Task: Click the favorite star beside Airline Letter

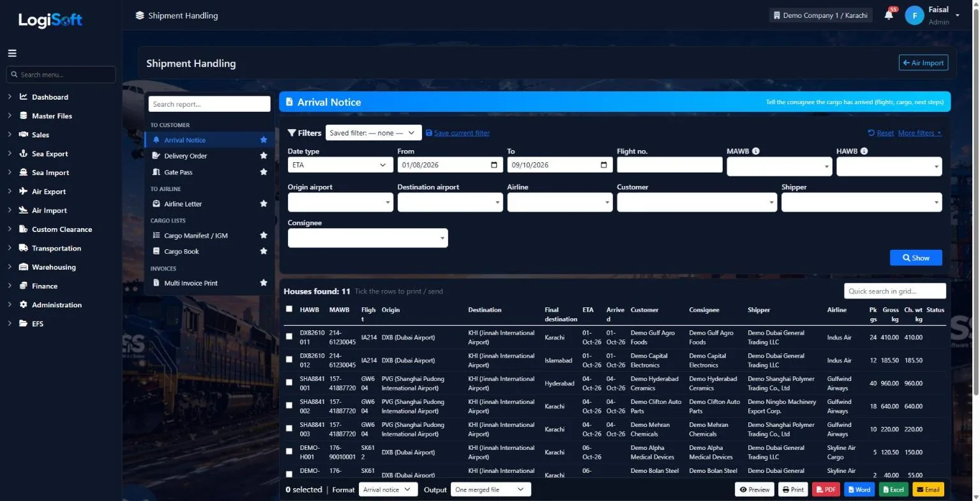Action: coord(264,204)
